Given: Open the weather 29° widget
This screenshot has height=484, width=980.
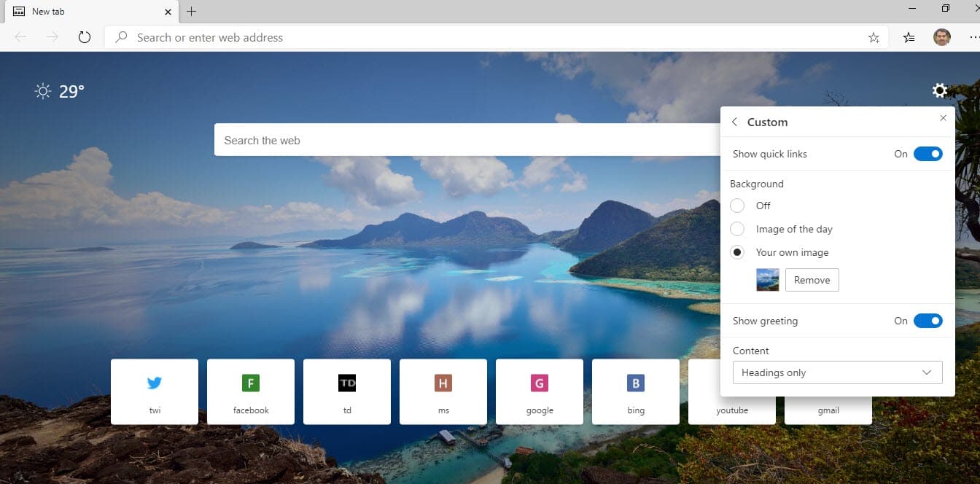Looking at the screenshot, I should pyautogui.click(x=60, y=91).
